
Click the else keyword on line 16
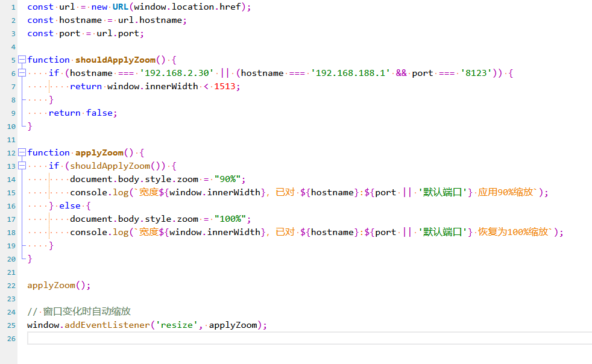69,206
